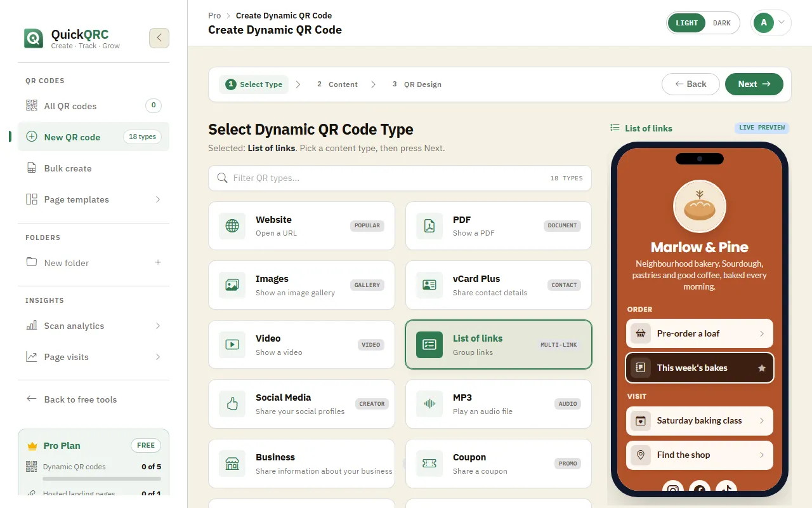Open Find the shop chevron in preview
The image size is (812, 508).
point(762,455)
